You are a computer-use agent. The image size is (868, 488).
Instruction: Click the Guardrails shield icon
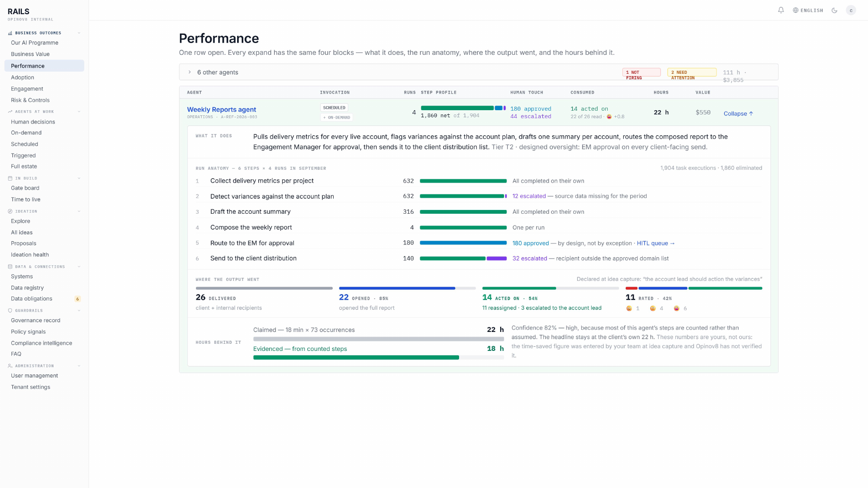[10, 311]
